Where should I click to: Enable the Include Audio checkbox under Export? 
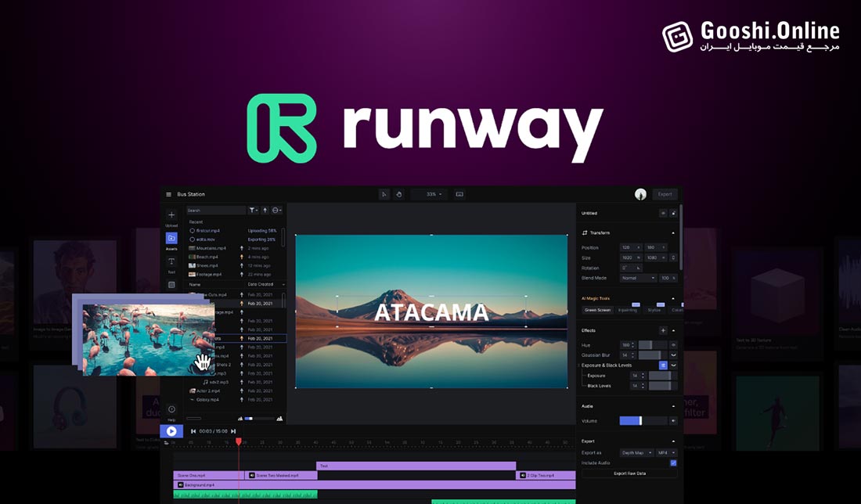[672, 462]
